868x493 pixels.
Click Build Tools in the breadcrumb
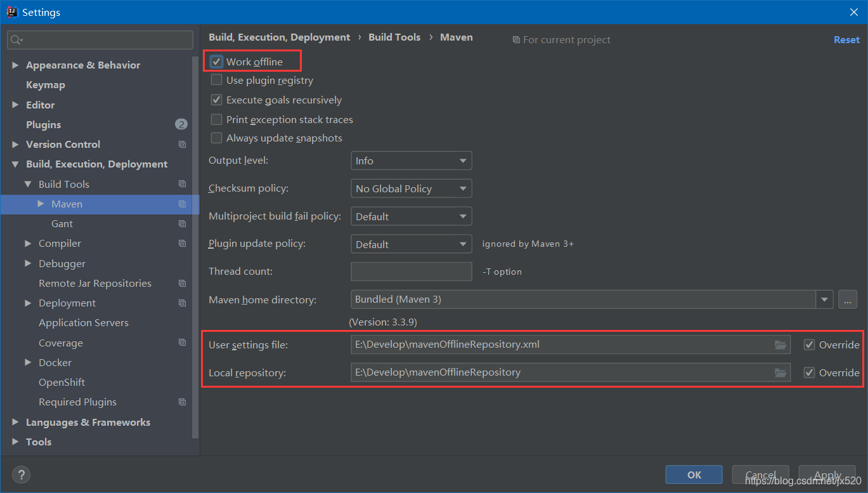point(394,37)
